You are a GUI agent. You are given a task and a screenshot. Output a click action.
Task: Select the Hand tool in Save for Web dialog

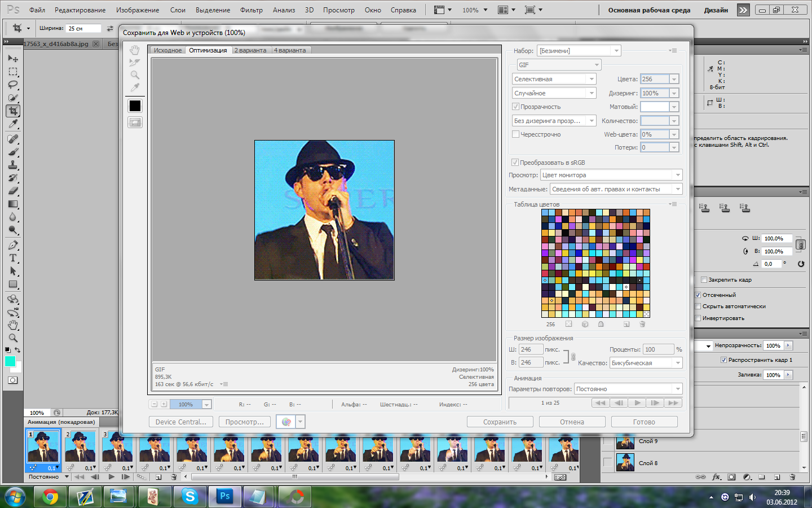pos(135,50)
